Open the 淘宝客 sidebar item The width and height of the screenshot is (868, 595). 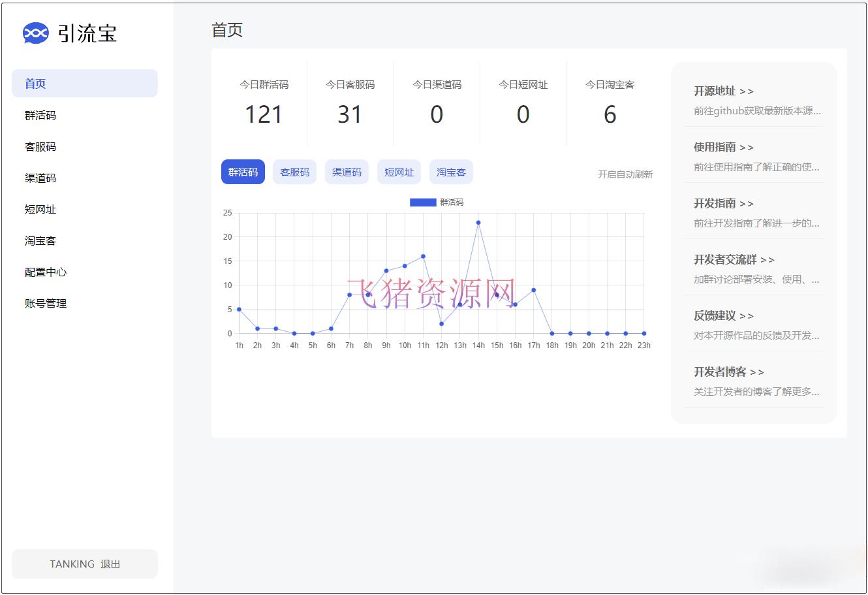coord(40,241)
